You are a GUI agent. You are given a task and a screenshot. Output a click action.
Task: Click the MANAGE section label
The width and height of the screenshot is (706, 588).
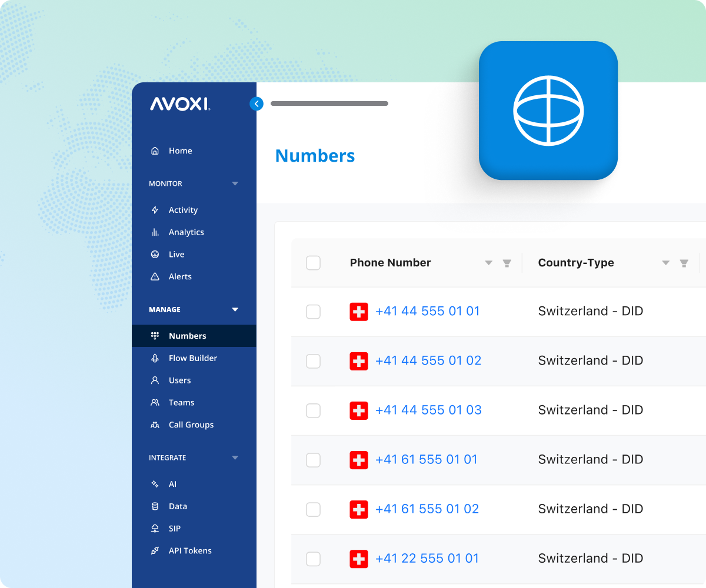[x=165, y=309]
